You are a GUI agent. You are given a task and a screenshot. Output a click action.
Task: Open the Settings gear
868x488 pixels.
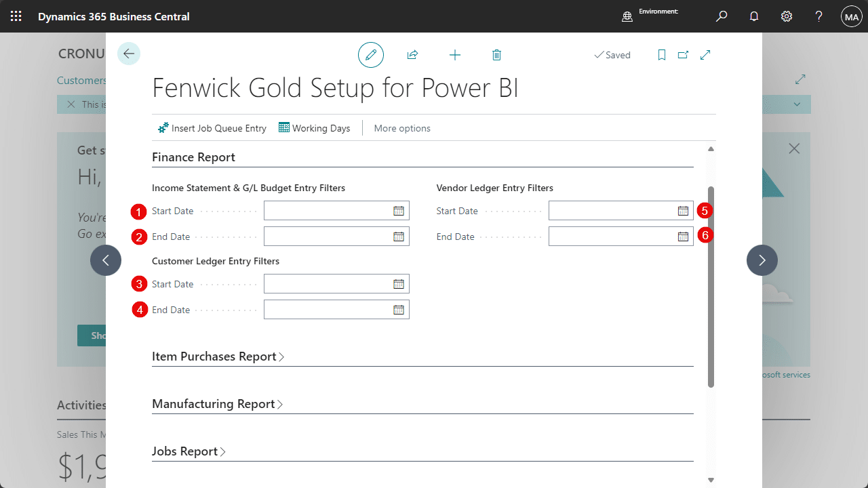click(x=787, y=16)
